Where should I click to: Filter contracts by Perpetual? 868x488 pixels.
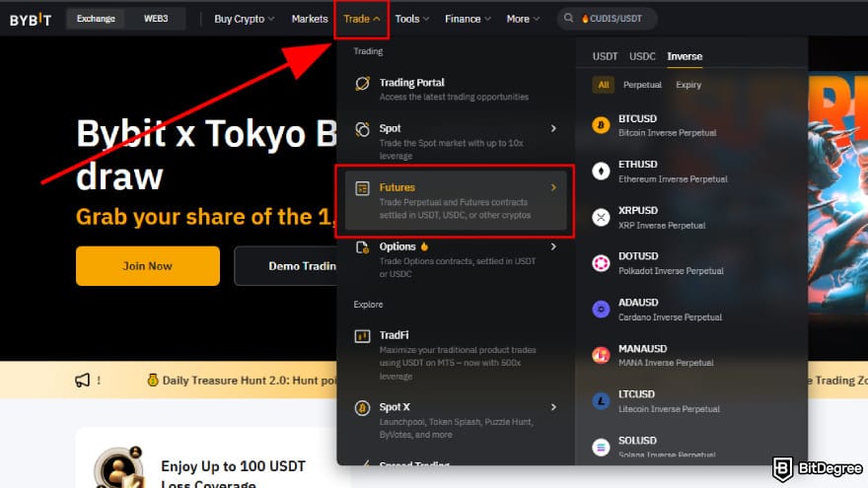click(642, 85)
